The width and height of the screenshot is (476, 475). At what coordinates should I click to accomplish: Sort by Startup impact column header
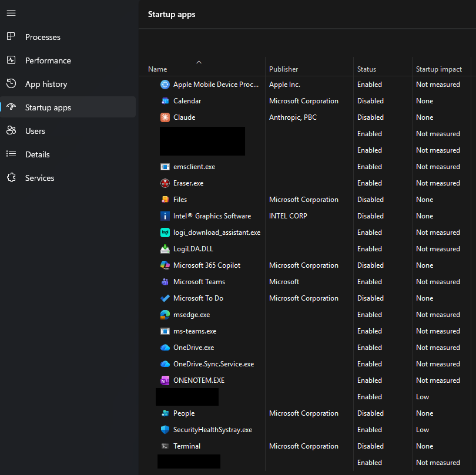[x=438, y=69]
